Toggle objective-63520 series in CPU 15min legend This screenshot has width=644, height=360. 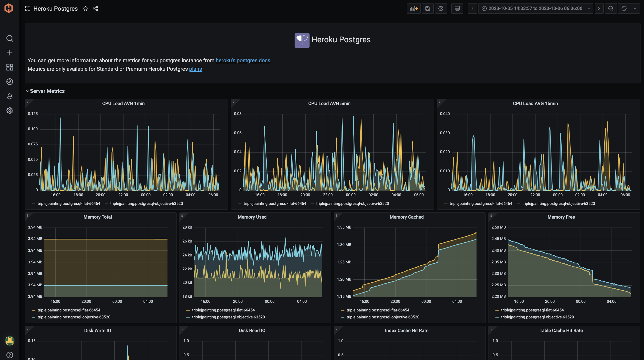pos(559,203)
